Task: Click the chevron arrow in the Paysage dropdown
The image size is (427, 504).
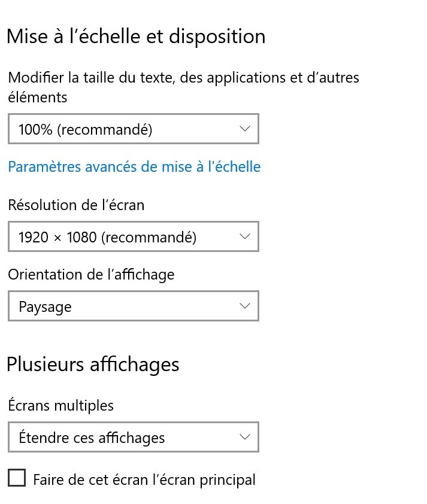Action: [x=244, y=306]
